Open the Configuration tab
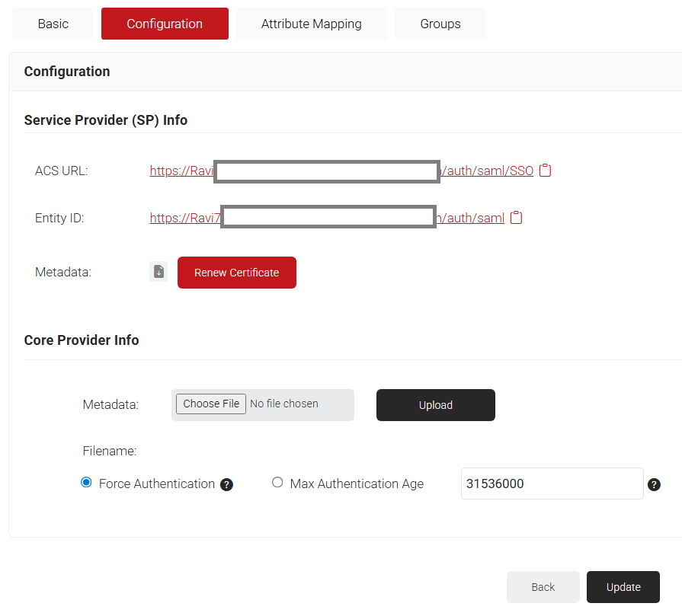 (165, 24)
